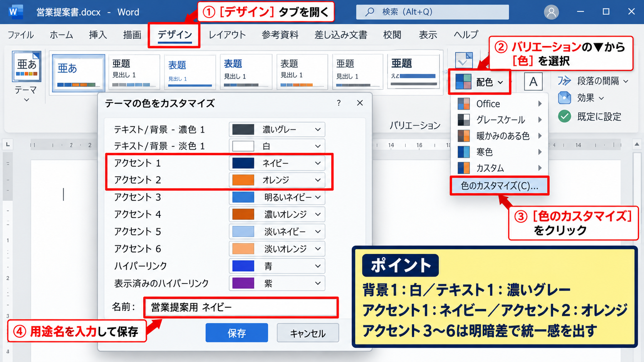
Task: Switch to the 挿入 tab
Action: (98, 35)
